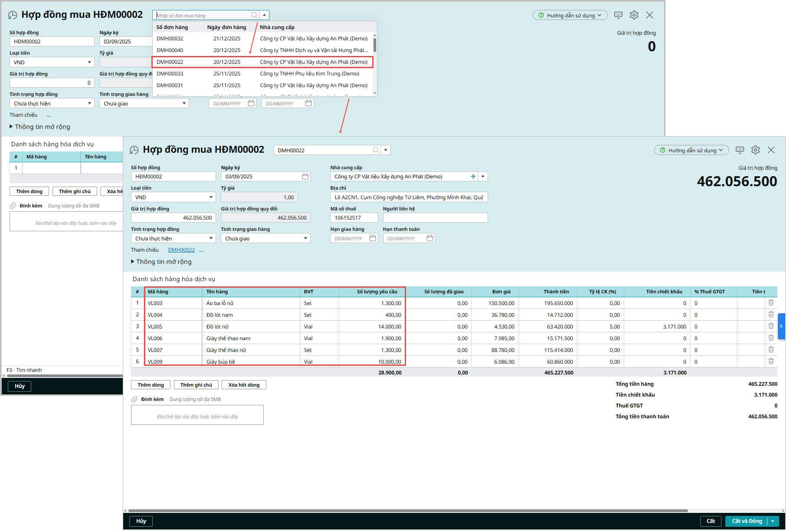Open the keyboard shortcuts icon in the front window

point(740,150)
